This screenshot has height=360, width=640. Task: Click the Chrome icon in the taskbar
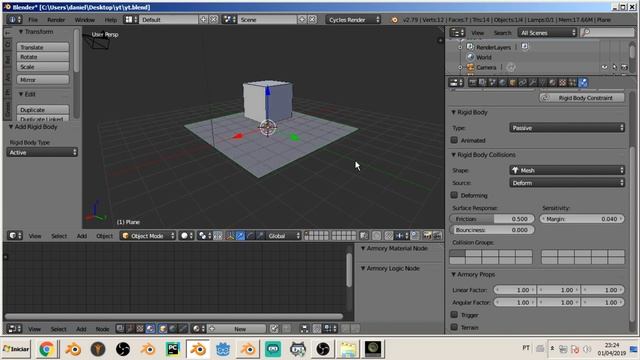click(47, 349)
